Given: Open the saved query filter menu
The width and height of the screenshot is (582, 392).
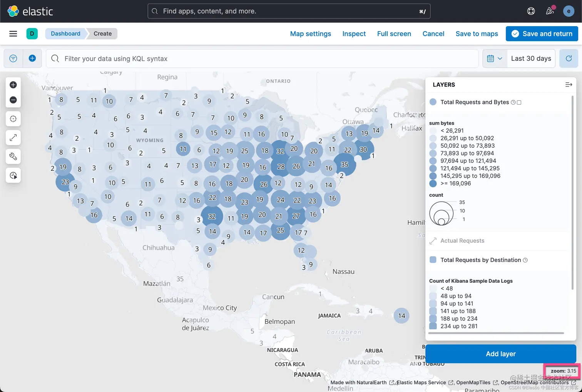Looking at the screenshot, I should point(13,58).
